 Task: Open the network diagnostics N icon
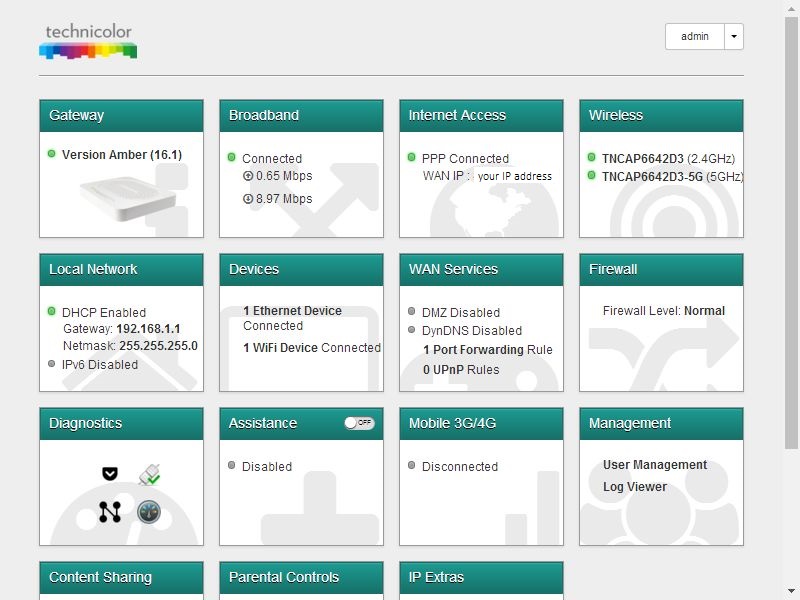110,512
